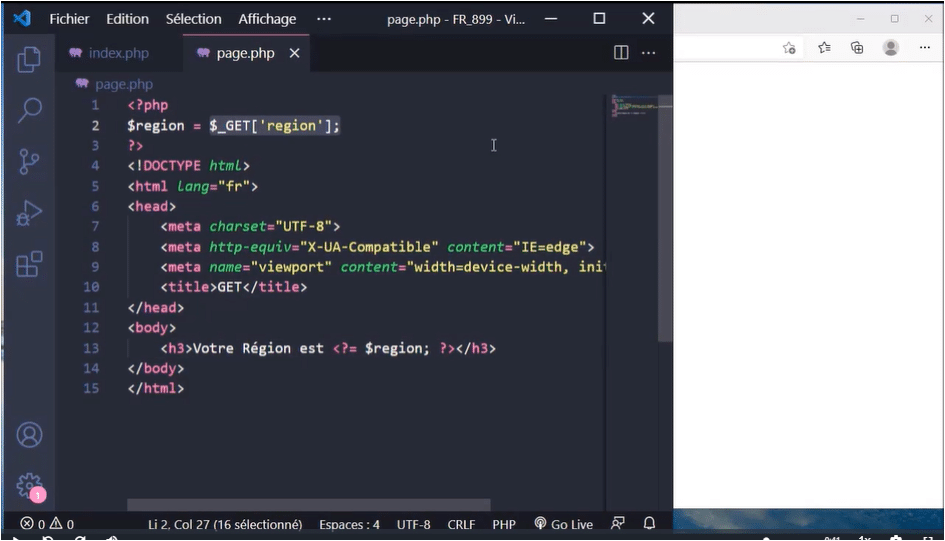Click errors and warnings status indicator

point(47,524)
